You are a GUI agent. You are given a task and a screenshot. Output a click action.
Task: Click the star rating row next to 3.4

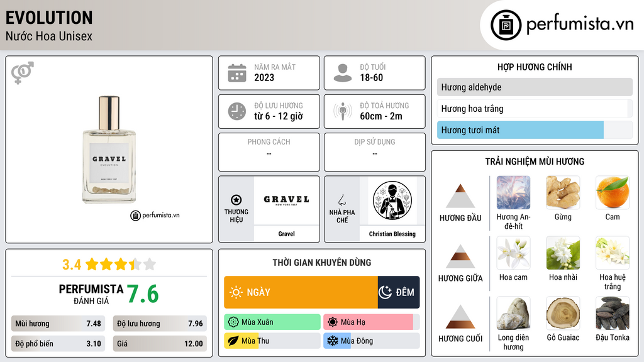coord(121,265)
